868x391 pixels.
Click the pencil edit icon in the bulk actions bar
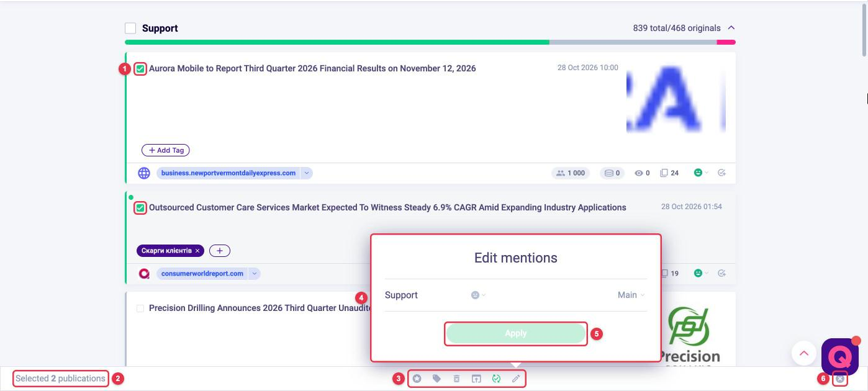pyautogui.click(x=515, y=378)
